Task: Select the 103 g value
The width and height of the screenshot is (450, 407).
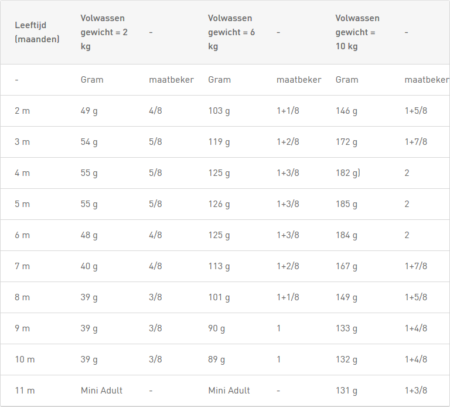Action: click(x=219, y=111)
